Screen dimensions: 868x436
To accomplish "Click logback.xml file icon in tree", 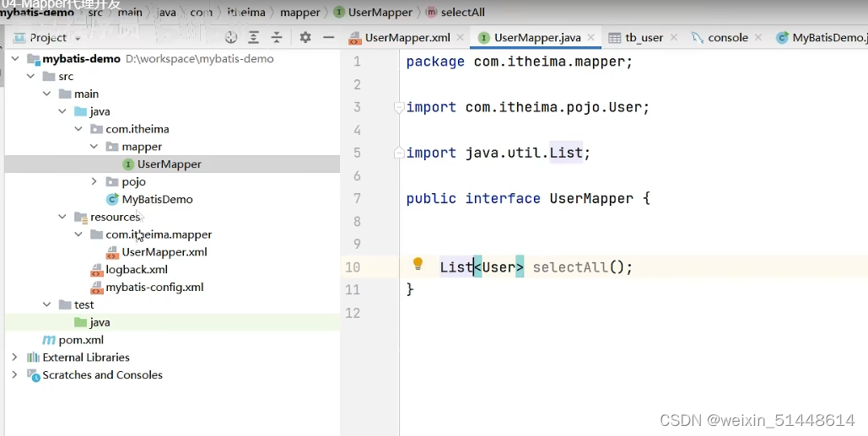I will pos(97,270).
